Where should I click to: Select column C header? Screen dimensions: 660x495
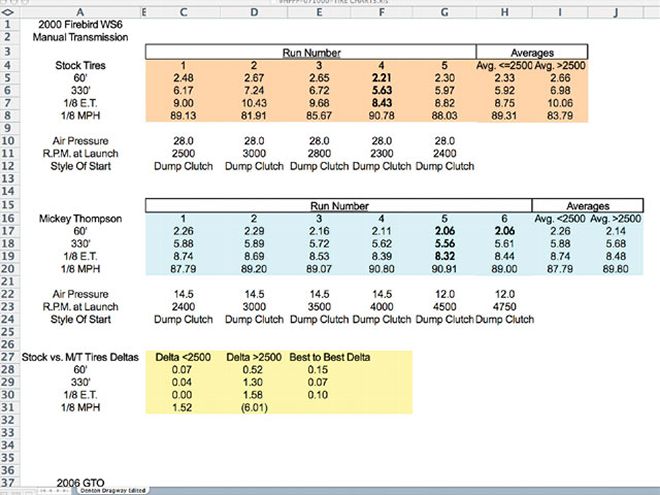coord(183,13)
